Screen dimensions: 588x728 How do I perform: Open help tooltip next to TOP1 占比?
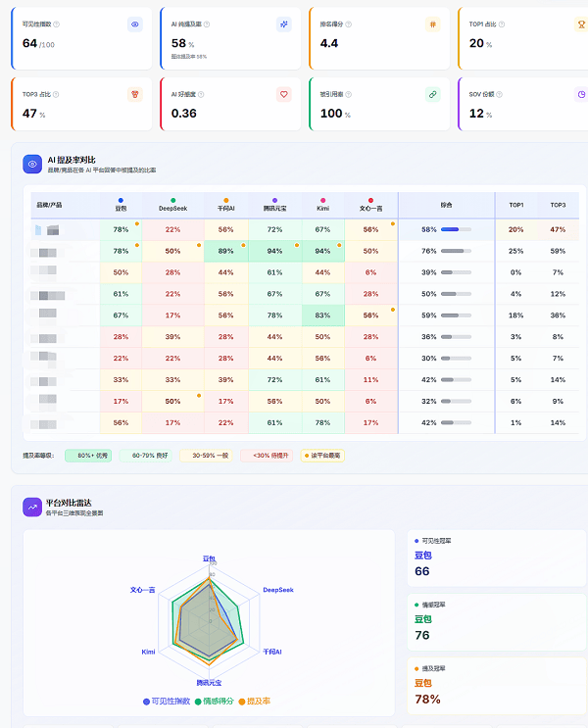pos(502,24)
